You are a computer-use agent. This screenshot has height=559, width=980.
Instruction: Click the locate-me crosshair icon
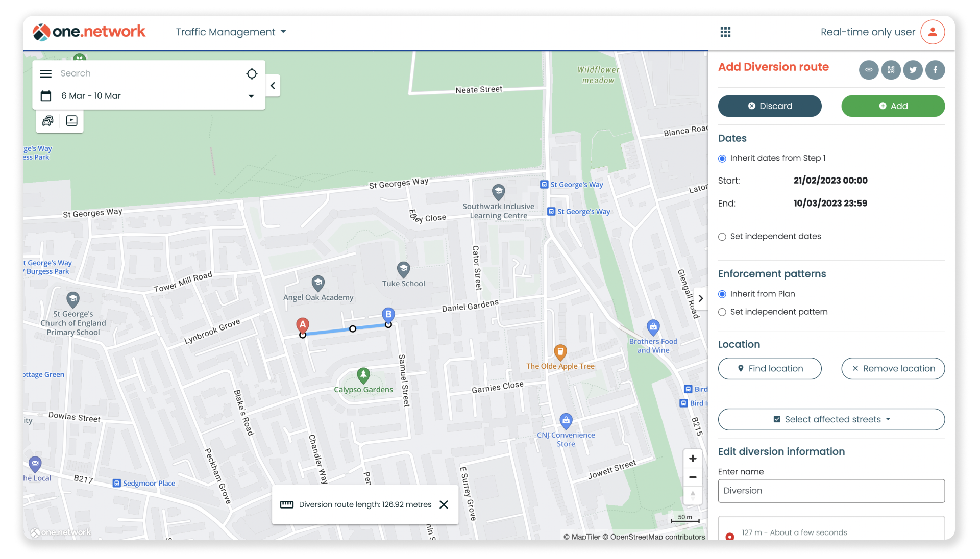click(252, 73)
